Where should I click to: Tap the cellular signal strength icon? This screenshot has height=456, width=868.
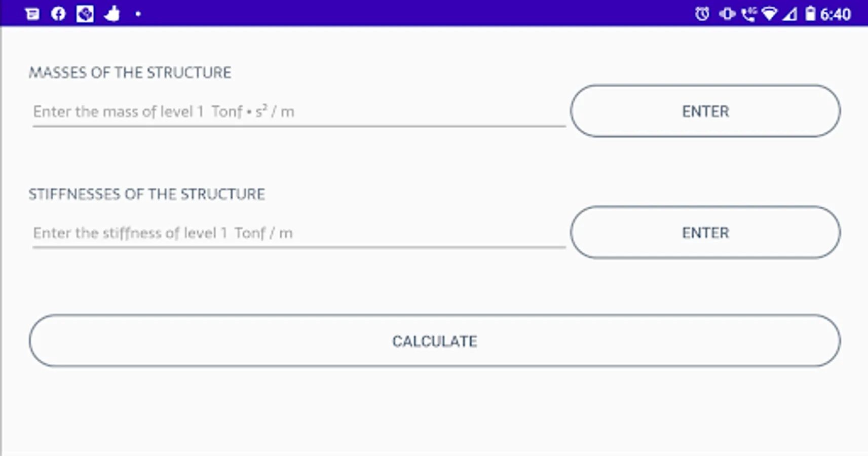(x=789, y=14)
